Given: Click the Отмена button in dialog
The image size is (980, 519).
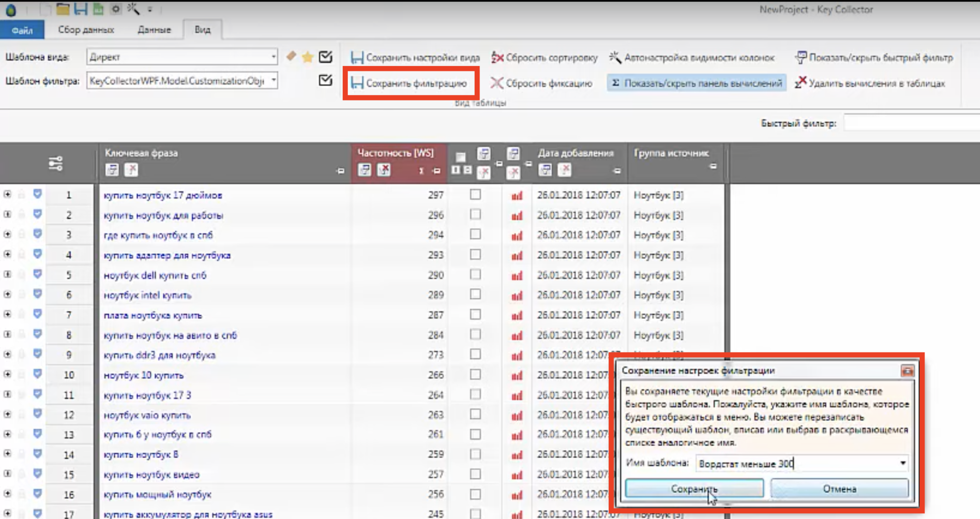Looking at the screenshot, I should click(839, 488).
